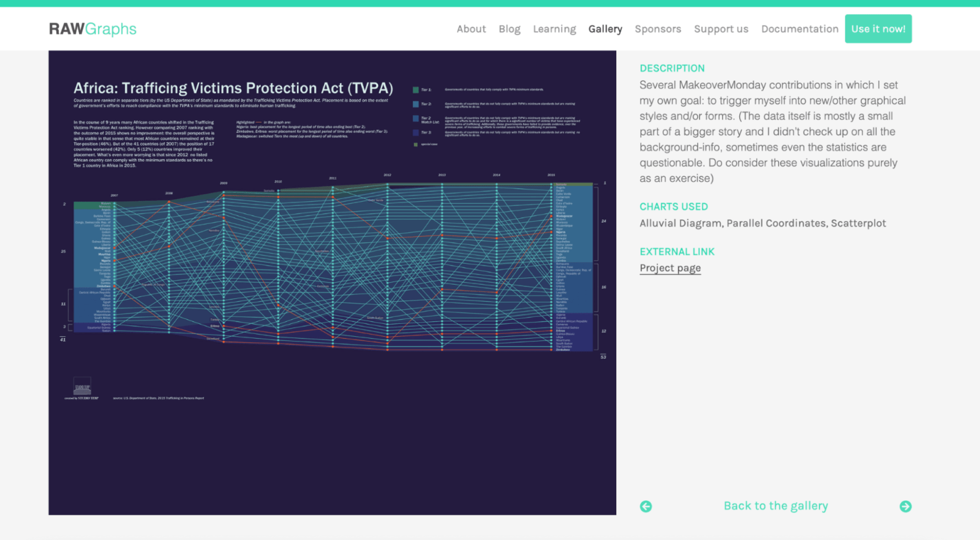Navigate to Support us
Viewport: 980px width, 540px height.
tap(721, 29)
